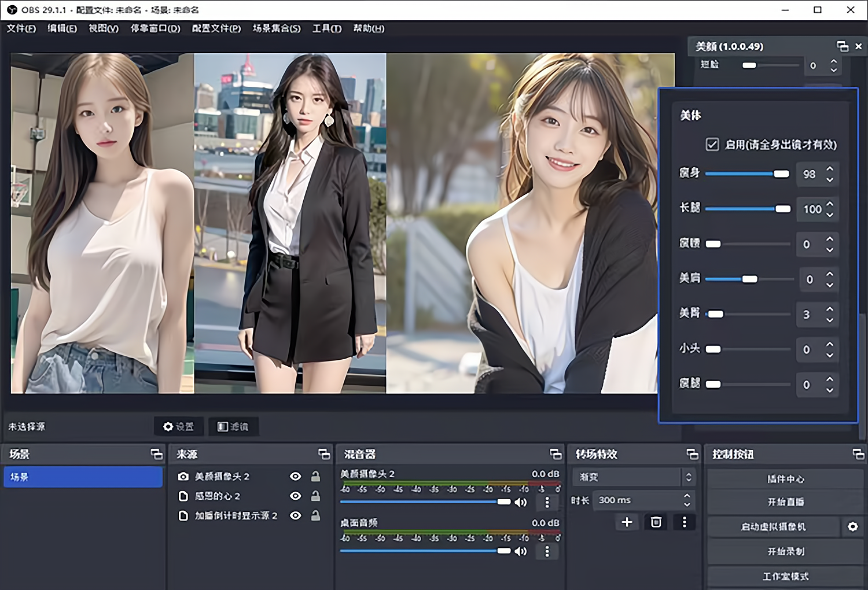
Task: Click the popout icon on 美颜 plugin panel
Action: tap(842, 46)
